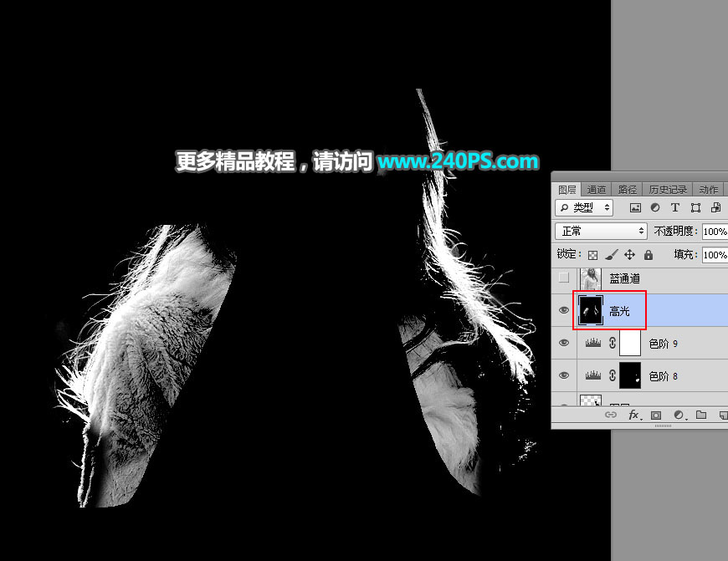Show the hidden 蓝通道 layer
The image size is (728, 561).
click(x=564, y=278)
